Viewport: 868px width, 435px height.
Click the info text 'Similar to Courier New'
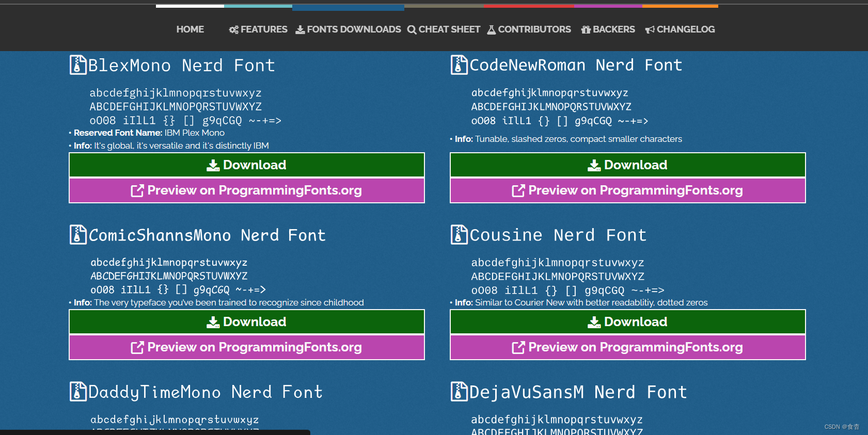pyautogui.click(x=519, y=302)
